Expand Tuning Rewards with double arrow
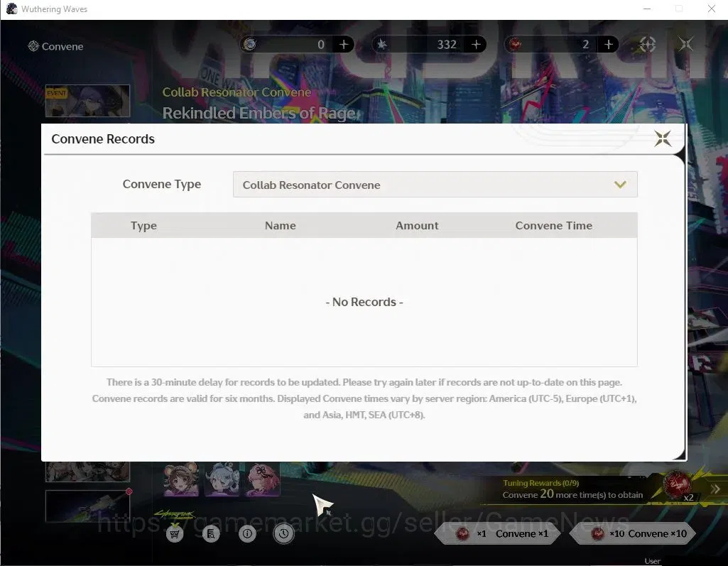Image resolution: width=728 pixels, height=566 pixels. (x=715, y=489)
